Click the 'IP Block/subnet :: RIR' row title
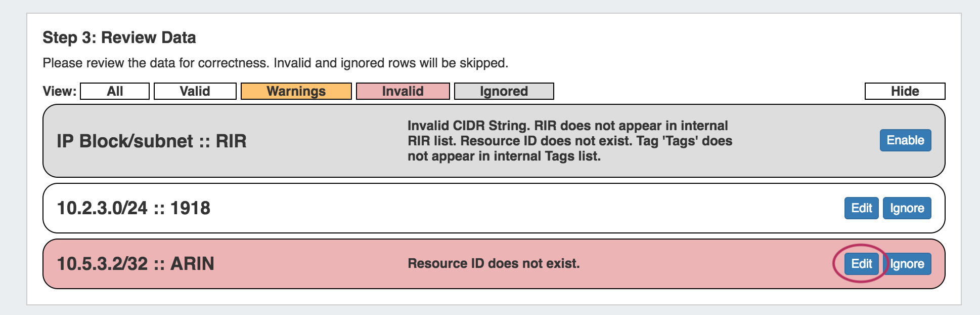 point(151,141)
